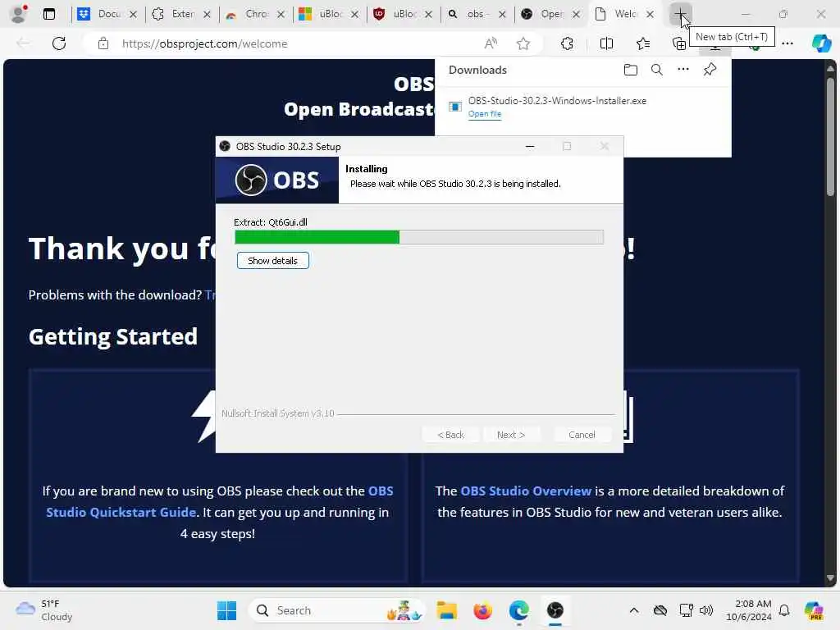
Task: Click the Read aloud icon in address bar
Action: pyautogui.click(x=491, y=43)
